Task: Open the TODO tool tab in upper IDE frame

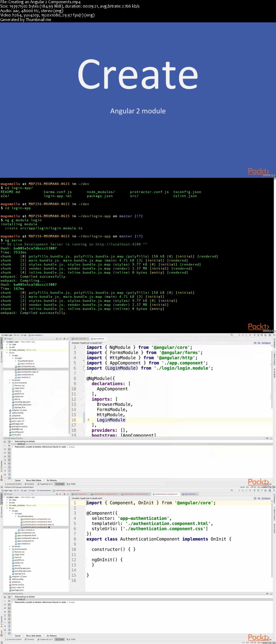Action: point(71,484)
